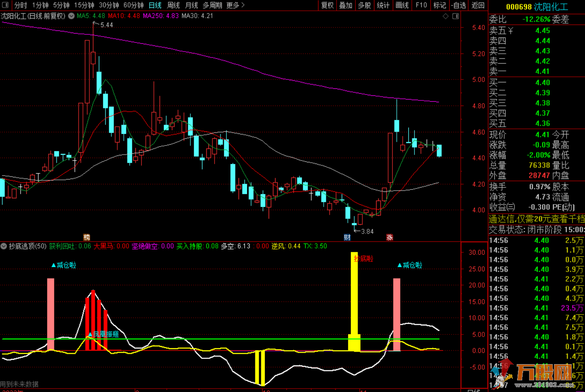Click the 抄底逃顶(50) indicator name
The height and width of the screenshot is (392, 585).
tap(28, 246)
